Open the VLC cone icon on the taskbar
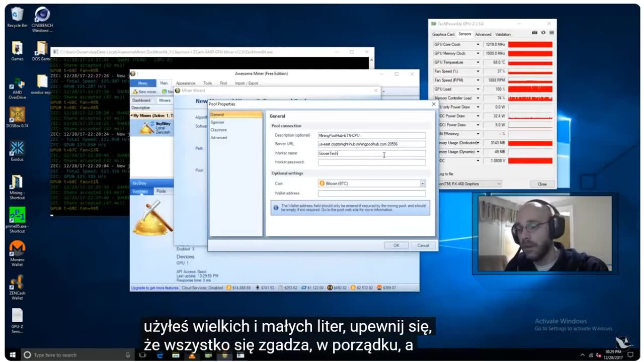The width and height of the screenshot is (644, 362). pyautogui.click(x=191, y=355)
